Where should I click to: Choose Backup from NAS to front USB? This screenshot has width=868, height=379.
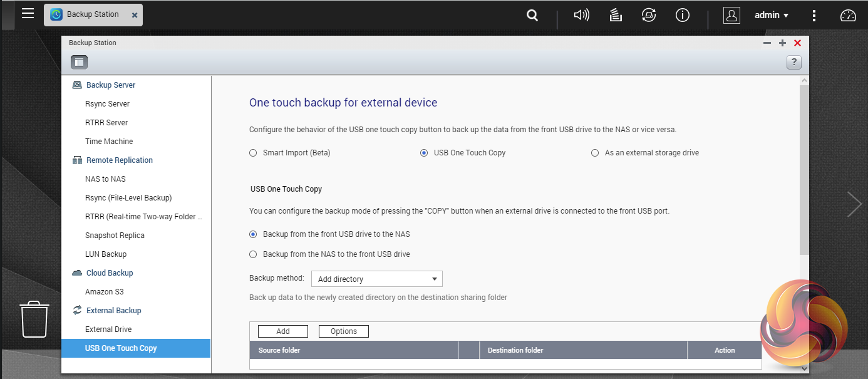253,254
